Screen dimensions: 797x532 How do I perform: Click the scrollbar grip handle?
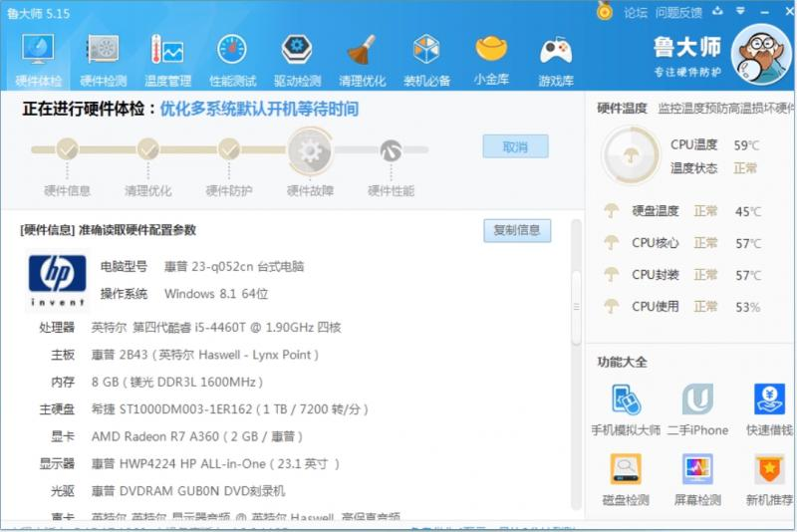[576, 307]
